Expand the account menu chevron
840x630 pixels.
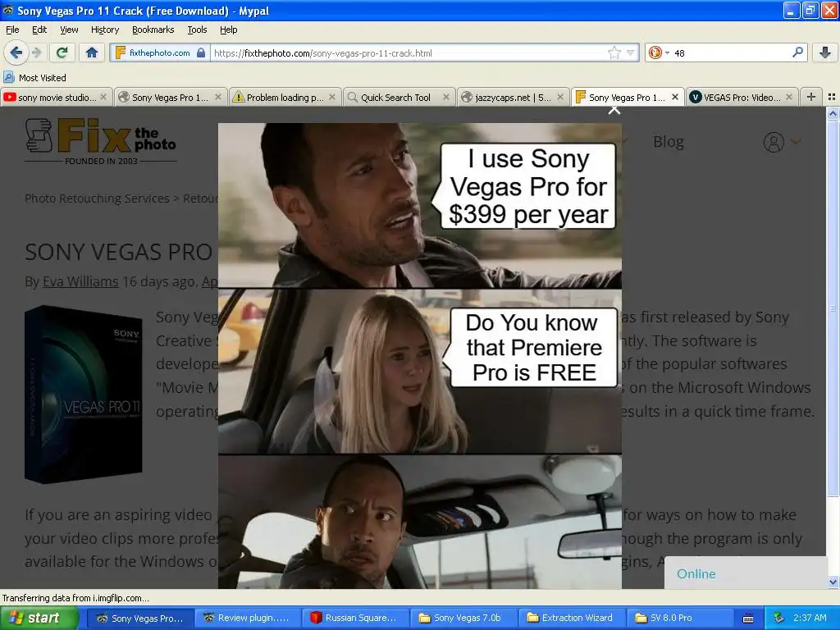click(796, 141)
